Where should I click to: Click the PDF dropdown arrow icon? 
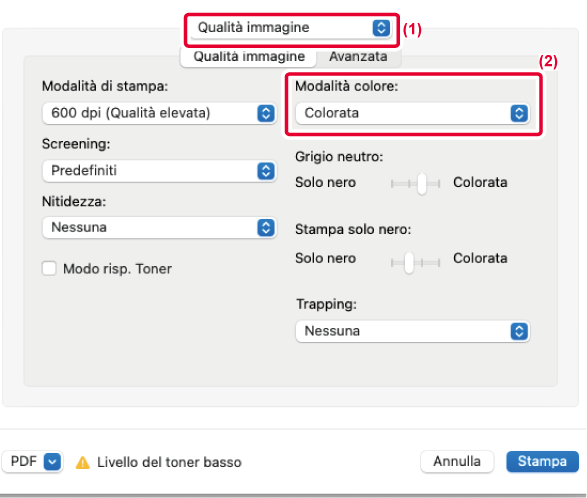coord(52,461)
